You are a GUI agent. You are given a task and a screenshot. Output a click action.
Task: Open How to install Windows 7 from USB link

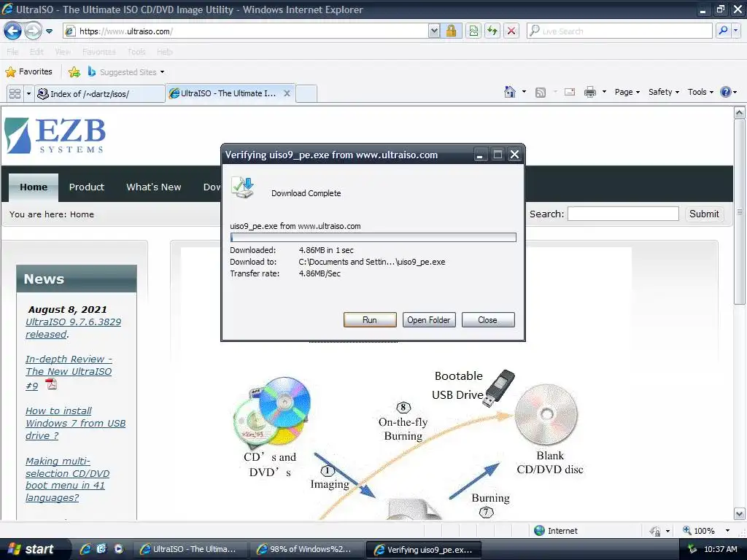(75, 423)
